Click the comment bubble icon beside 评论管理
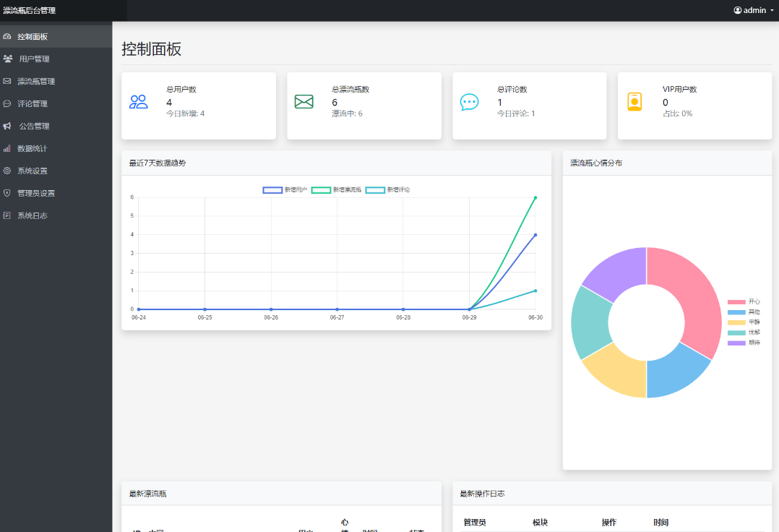779x532 pixels. click(x=7, y=103)
